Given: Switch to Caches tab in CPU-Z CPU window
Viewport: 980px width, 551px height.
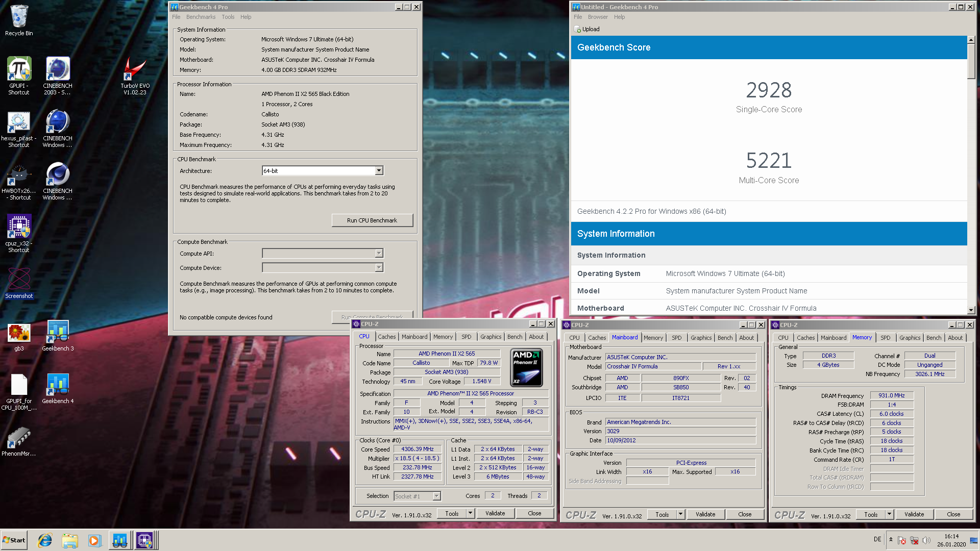Looking at the screenshot, I should (386, 337).
